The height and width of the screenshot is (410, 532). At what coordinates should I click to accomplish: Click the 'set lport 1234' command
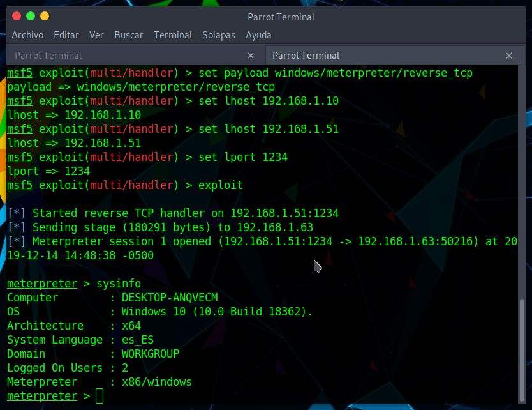click(243, 157)
